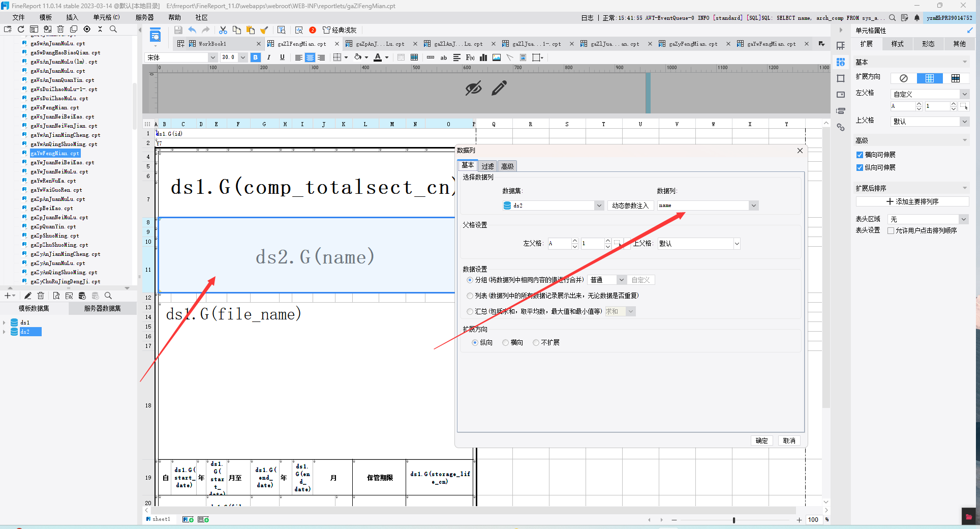Toggle the 纵向可伸展 checkbox
Screen dimensions: 980x529
coord(860,167)
